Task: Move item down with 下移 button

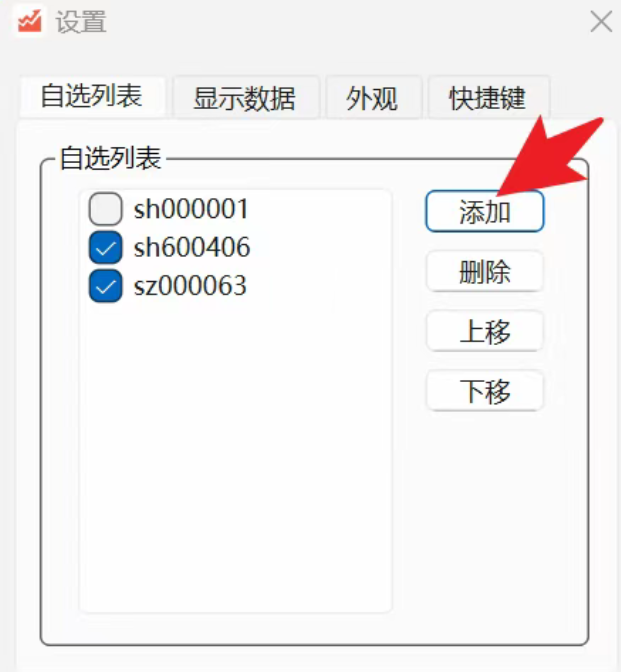Action: tap(485, 391)
